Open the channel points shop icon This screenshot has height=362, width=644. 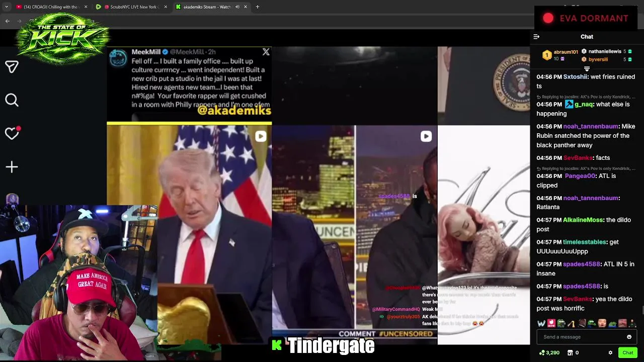click(570, 352)
